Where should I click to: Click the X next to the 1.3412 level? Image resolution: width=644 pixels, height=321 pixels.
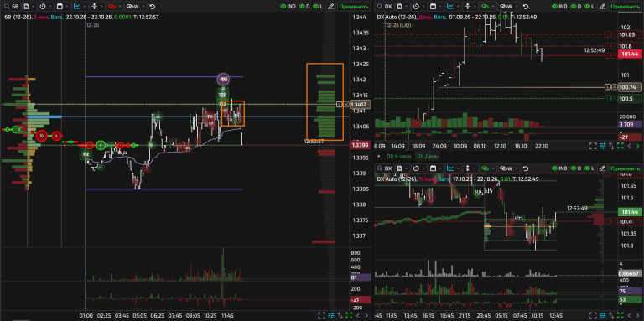pyautogui.click(x=345, y=104)
